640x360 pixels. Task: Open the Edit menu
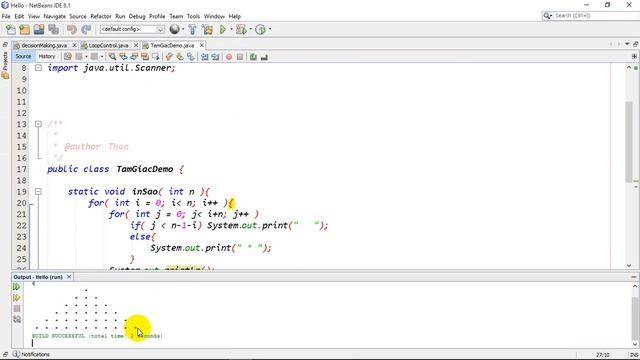coord(19,16)
